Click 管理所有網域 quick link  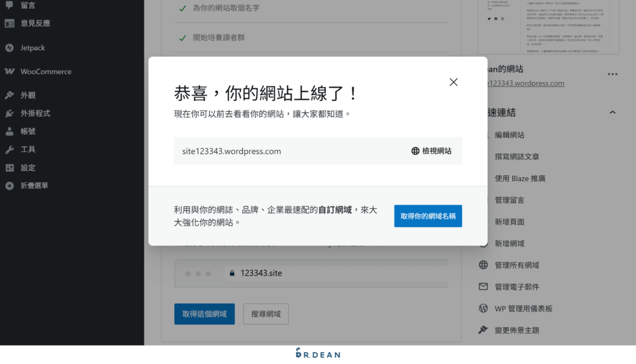516,266
